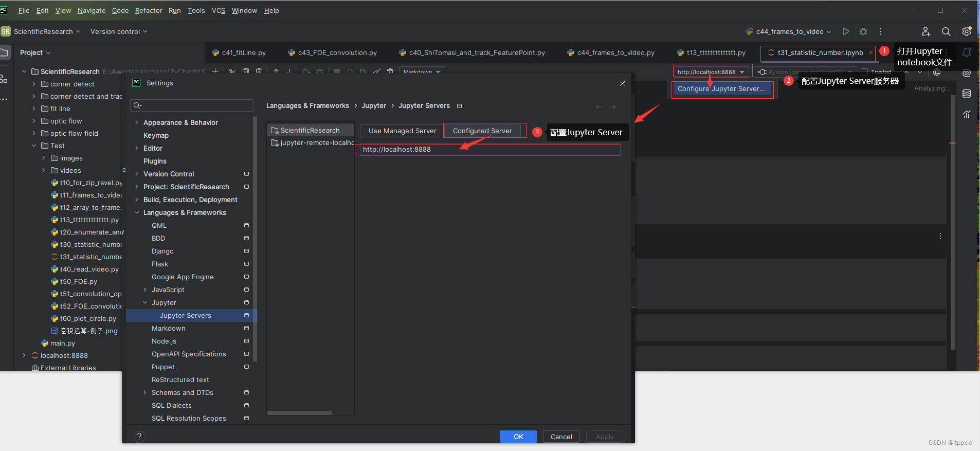Image resolution: width=980 pixels, height=451 pixels.
Task: Open notebook cell three-dot options
Action: click(940, 236)
